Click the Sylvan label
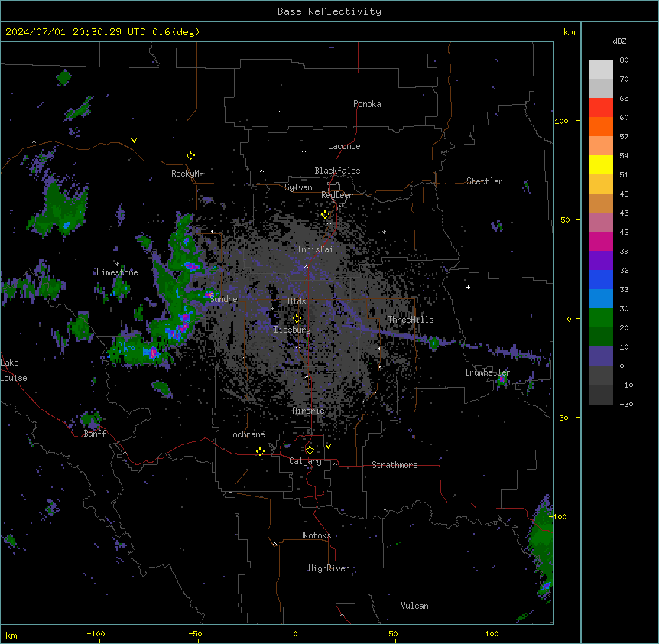 pyautogui.click(x=298, y=187)
